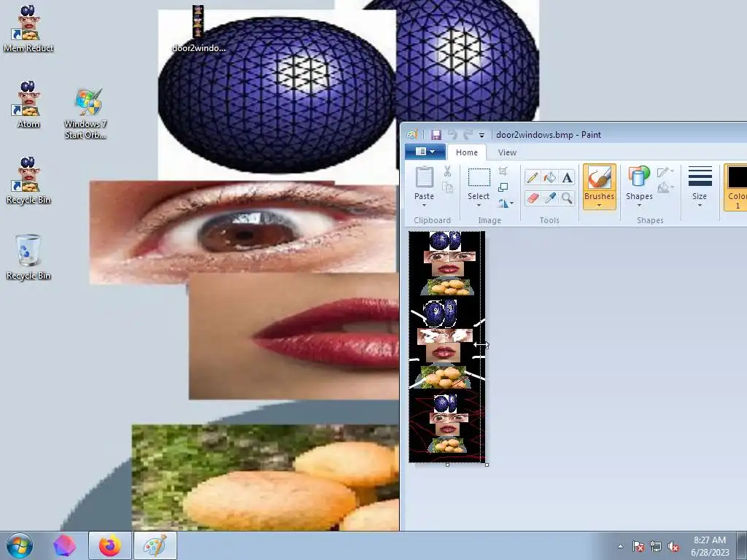
Task: Click the Save icon in quick access toolbar
Action: point(436,135)
